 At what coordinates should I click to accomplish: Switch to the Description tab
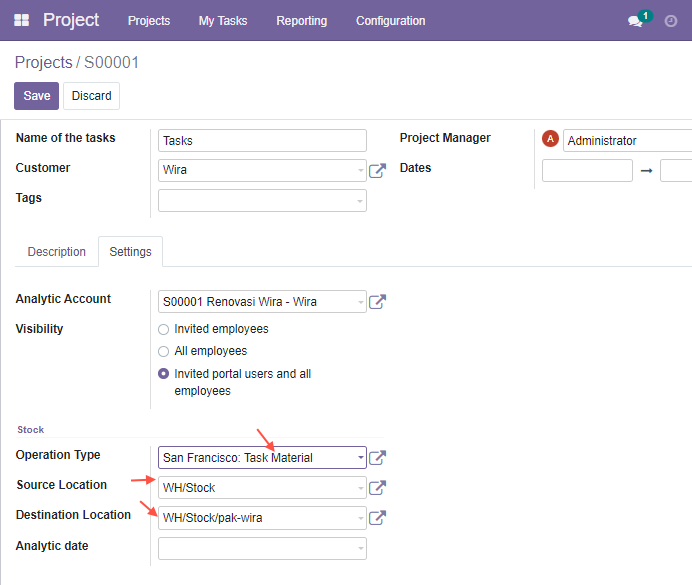[57, 252]
